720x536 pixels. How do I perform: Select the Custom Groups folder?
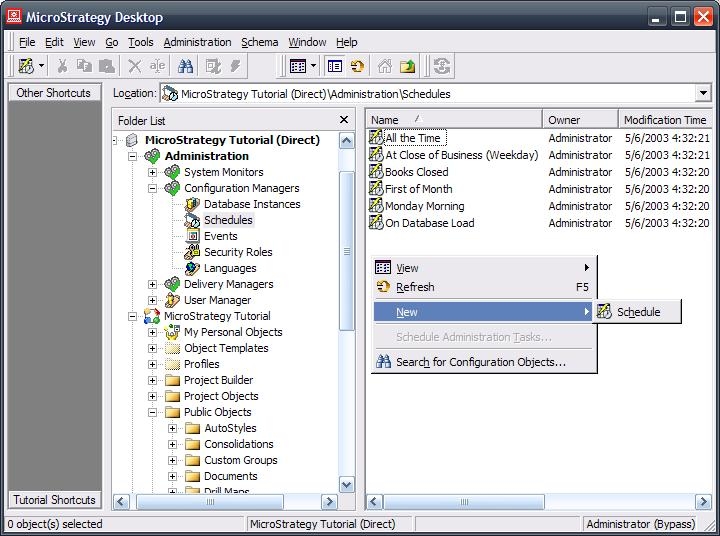(x=241, y=460)
